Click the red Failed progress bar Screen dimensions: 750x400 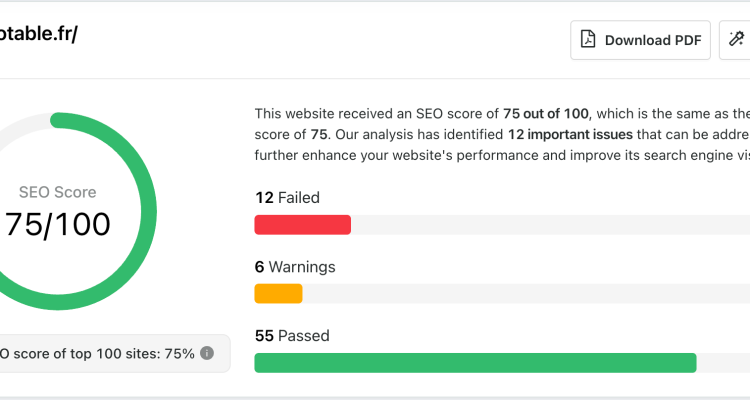[x=303, y=225]
